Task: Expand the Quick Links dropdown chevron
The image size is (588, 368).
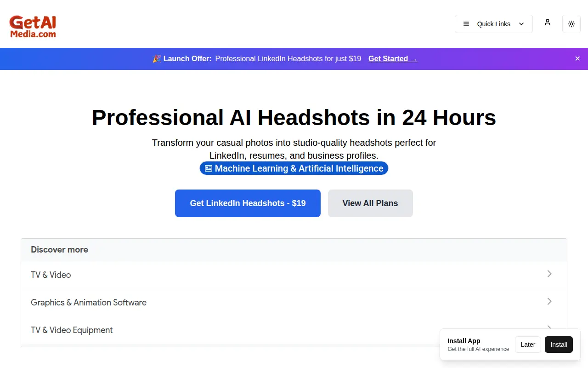Action: [x=521, y=24]
